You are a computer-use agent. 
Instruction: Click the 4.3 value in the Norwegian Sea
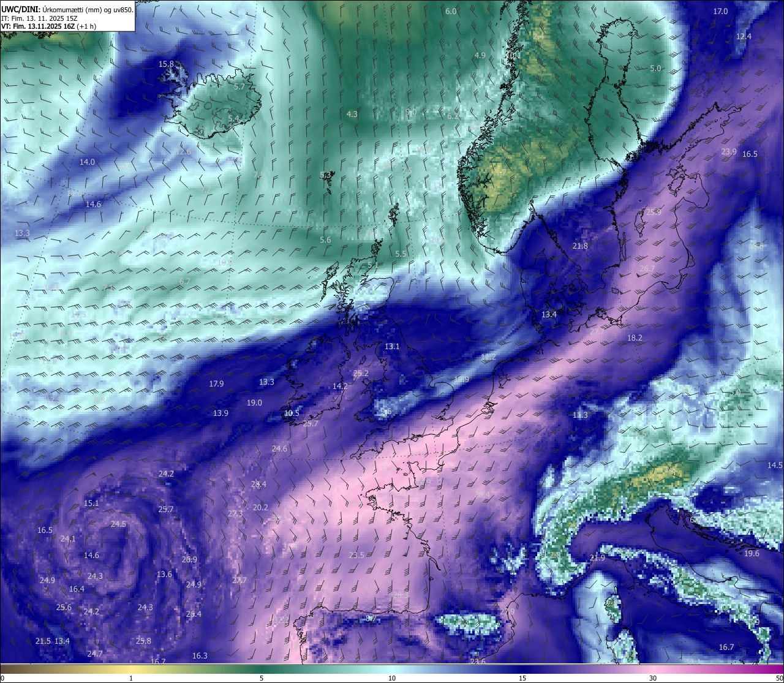tap(352, 114)
